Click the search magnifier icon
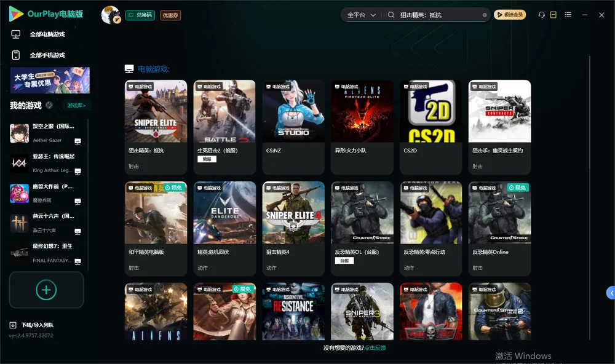This screenshot has height=364, width=615. [391, 15]
